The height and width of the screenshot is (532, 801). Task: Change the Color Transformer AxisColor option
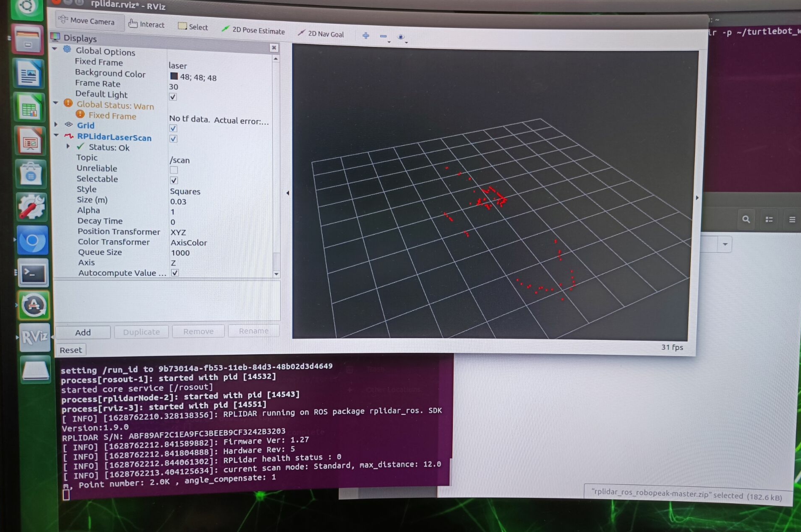[x=189, y=243]
